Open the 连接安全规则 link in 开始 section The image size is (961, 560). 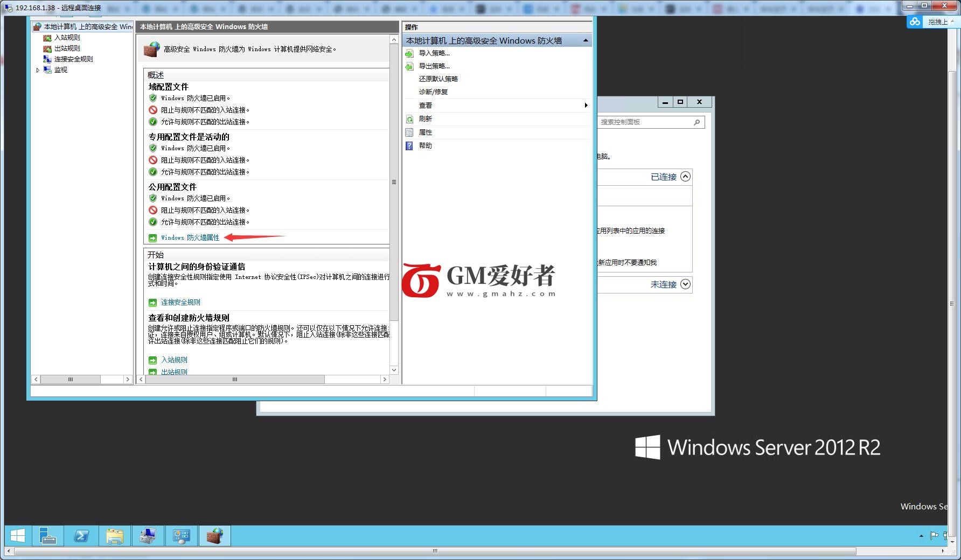(180, 303)
